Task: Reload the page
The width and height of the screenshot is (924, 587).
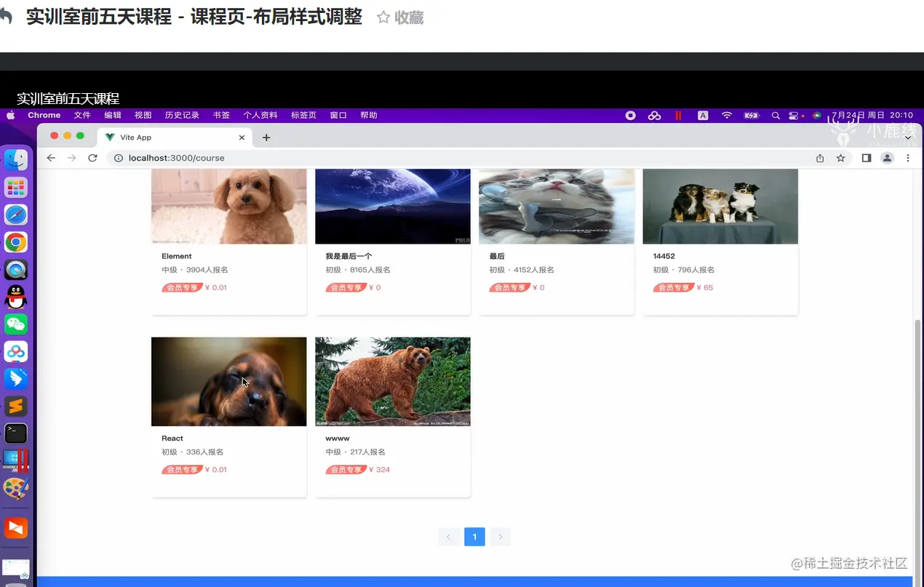Action: tap(92, 158)
